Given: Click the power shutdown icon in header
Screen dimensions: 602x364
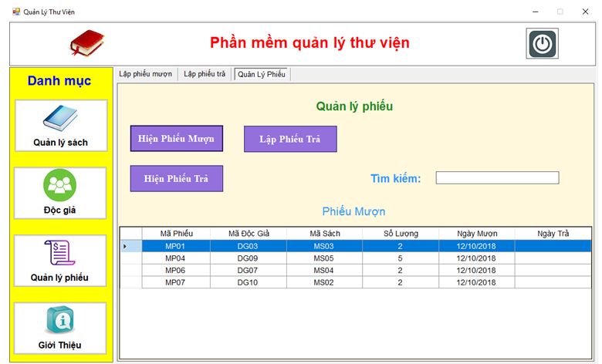Looking at the screenshot, I should (542, 44).
